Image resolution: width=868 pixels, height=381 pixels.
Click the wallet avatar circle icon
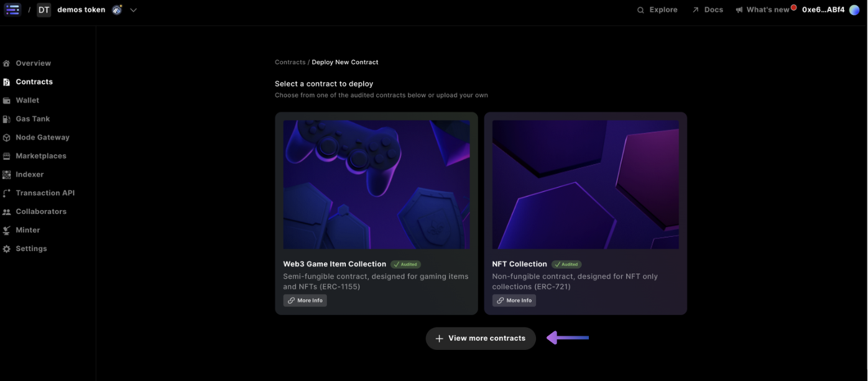click(x=854, y=10)
